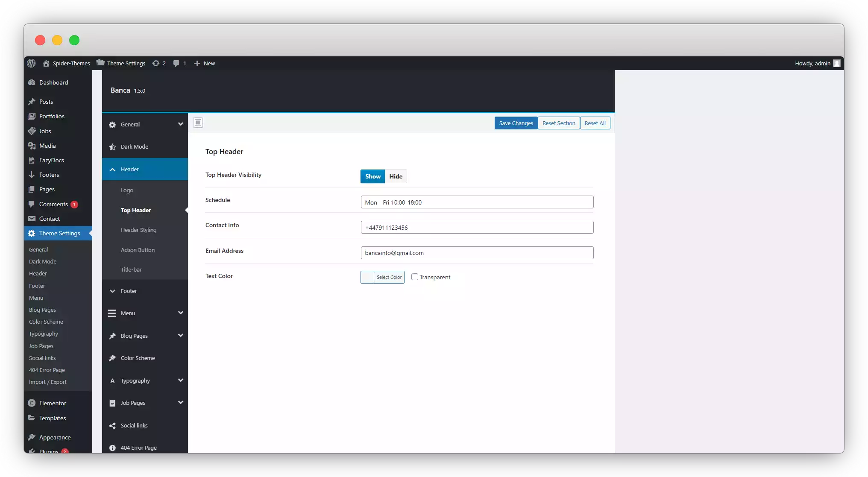Image resolution: width=868 pixels, height=477 pixels.
Task: Click the Media menu icon
Action: pyautogui.click(x=32, y=145)
